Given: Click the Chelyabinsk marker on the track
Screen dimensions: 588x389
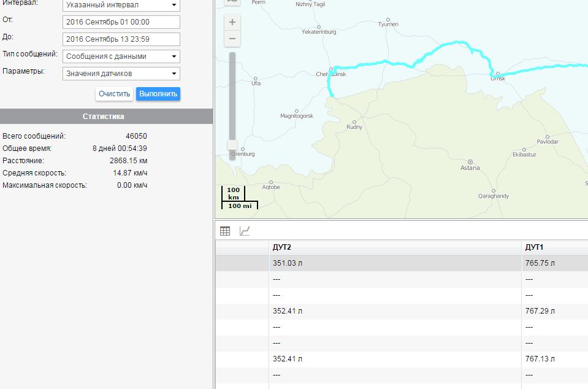Looking at the screenshot, I should [331, 69].
